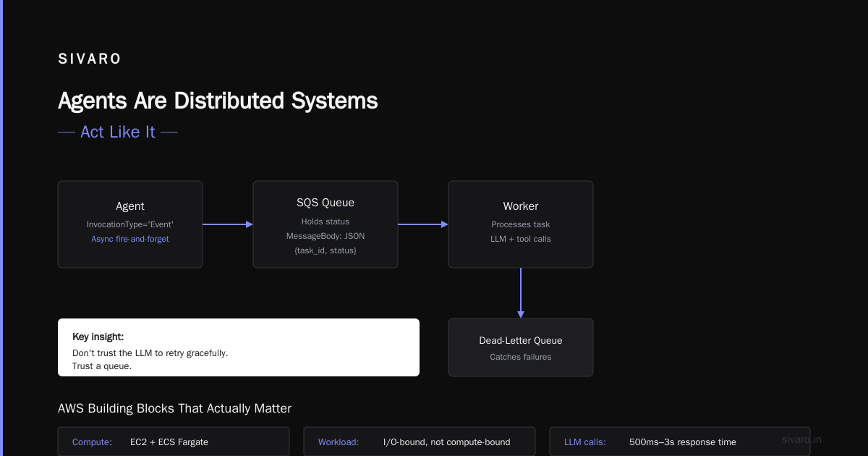Click the 'Catches failures' text
The width and height of the screenshot is (868, 456).
521,357
